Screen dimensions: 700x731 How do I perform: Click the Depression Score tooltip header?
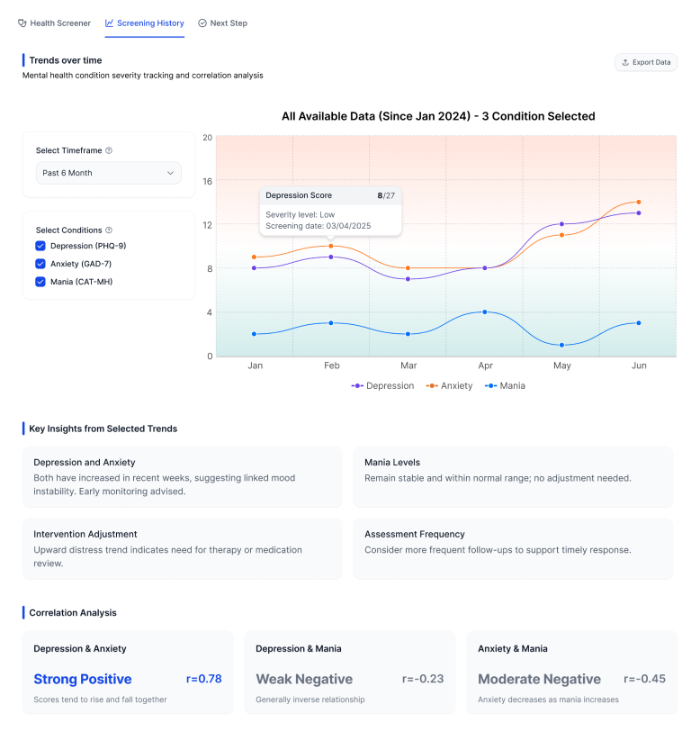(x=330, y=195)
